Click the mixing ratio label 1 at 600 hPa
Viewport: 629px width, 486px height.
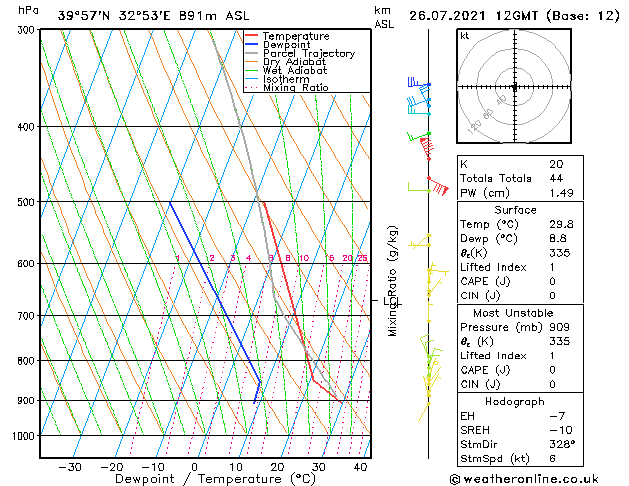[x=178, y=258]
